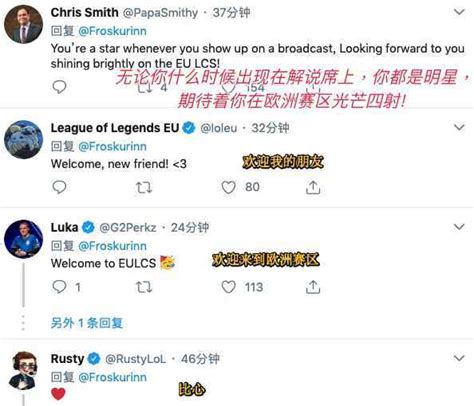
Task: Open reply thread on Luka's tweet
Action: (x=59, y=287)
